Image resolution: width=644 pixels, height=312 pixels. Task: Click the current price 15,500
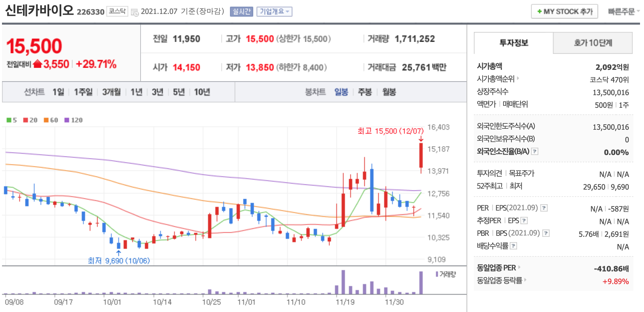(x=34, y=46)
